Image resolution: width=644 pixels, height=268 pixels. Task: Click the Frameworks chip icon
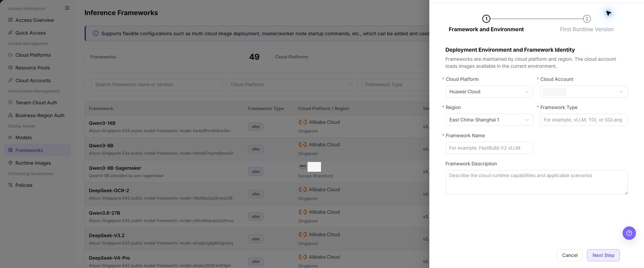(10, 150)
